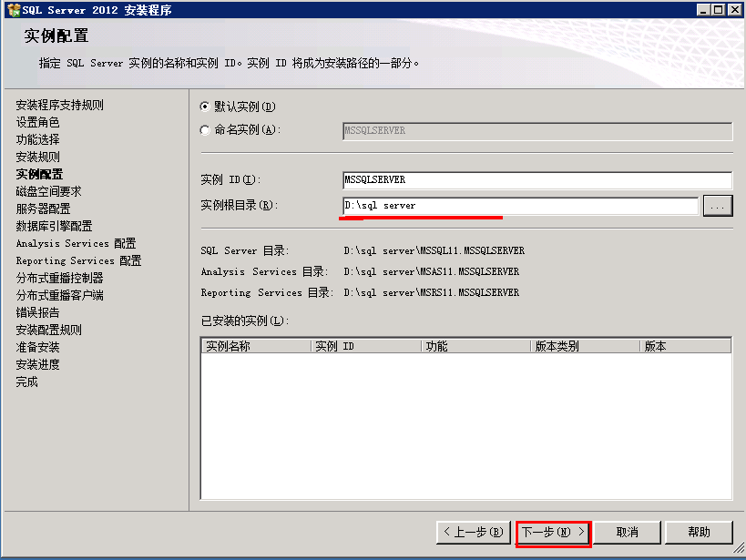Click the 实例名称 column header
Screen dimensions: 746x560
click(x=257, y=346)
